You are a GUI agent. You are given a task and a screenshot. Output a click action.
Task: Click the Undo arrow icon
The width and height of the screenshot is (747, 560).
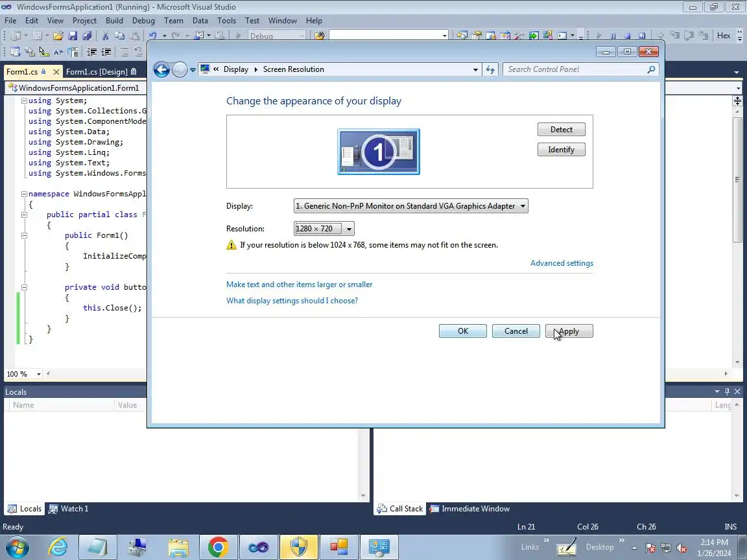pos(152,36)
